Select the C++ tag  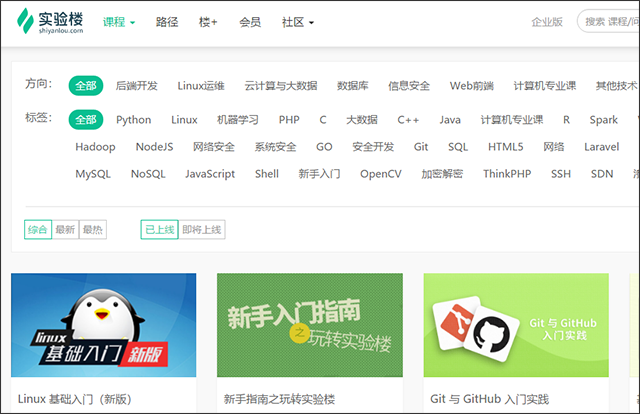408,120
